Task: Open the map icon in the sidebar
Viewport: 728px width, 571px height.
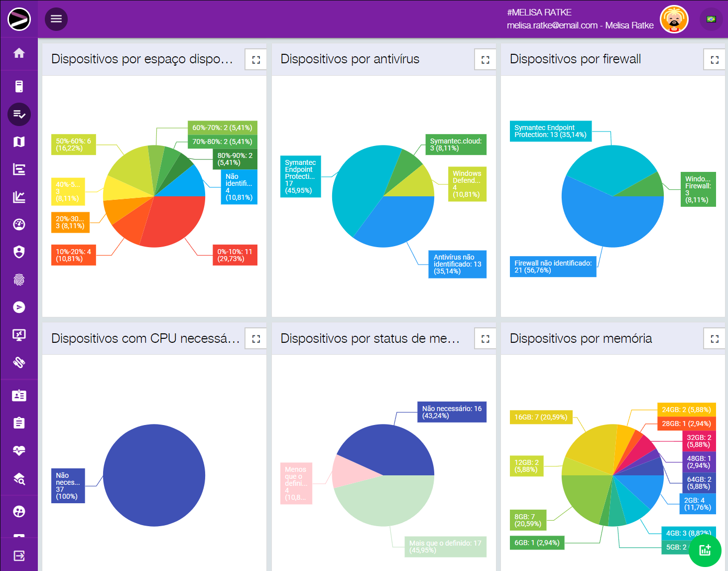Action: pos(19,142)
